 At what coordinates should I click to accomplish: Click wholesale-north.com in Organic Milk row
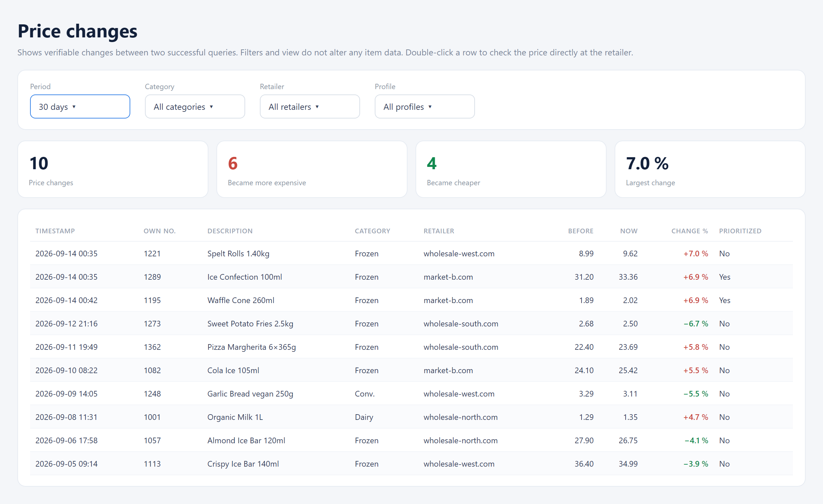pos(461,417)
